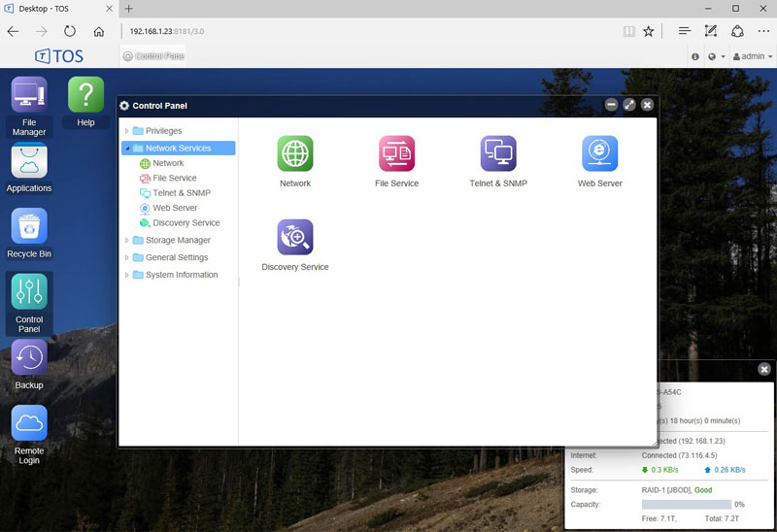Open Telnet & SNMP settings icon
The image size is (777, 532).
(x=498, y=154)
